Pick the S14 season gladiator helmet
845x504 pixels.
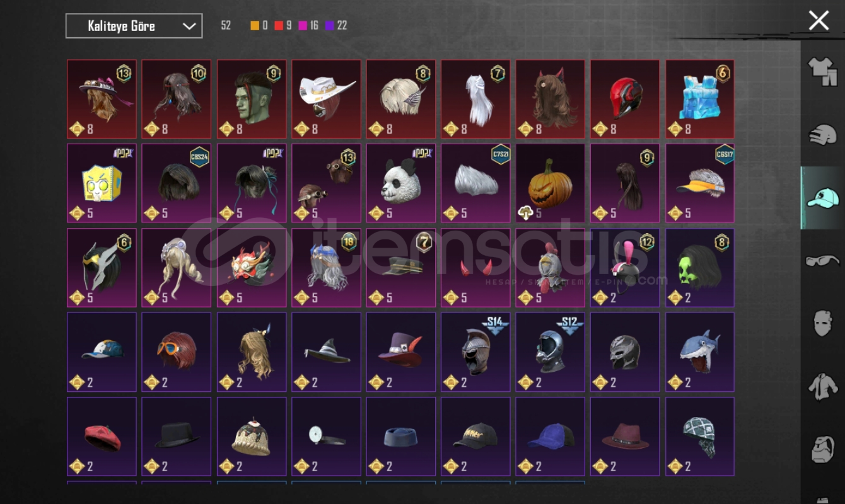(475, 352)
